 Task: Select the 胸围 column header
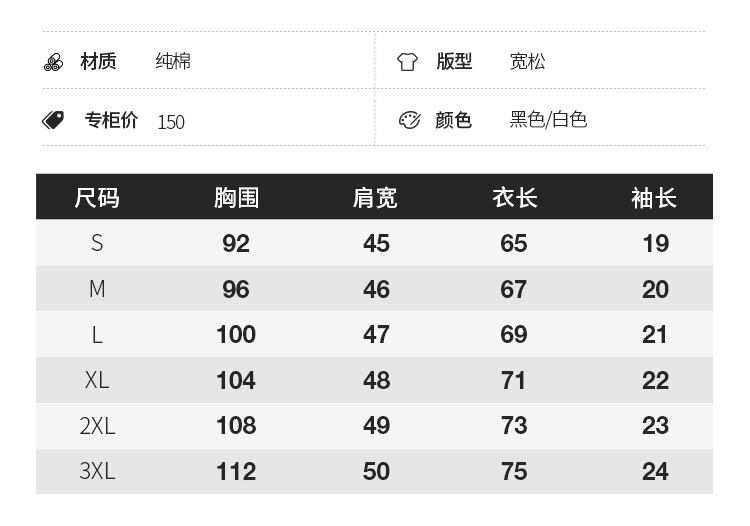(x=236, y=198)
